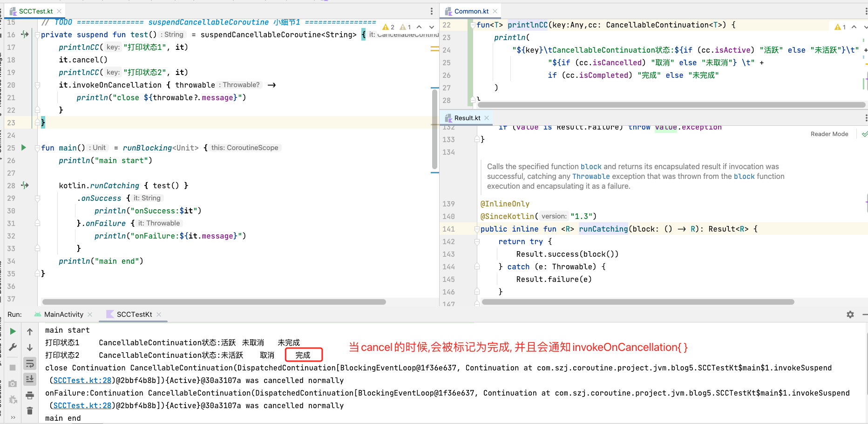Image resolution: width=868 pixels, height=424 pixels.
Task: Open wrench run configuration settings
Action: [13, 347]
